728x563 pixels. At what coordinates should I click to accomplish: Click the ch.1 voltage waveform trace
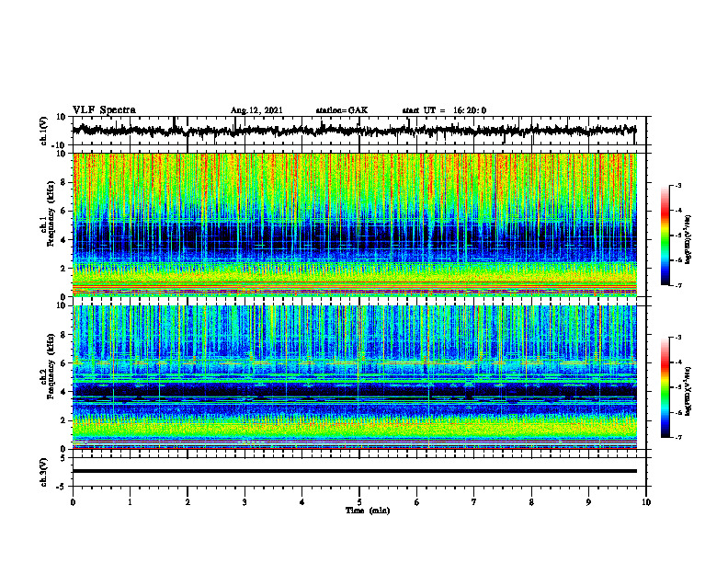tap(354, 131)
